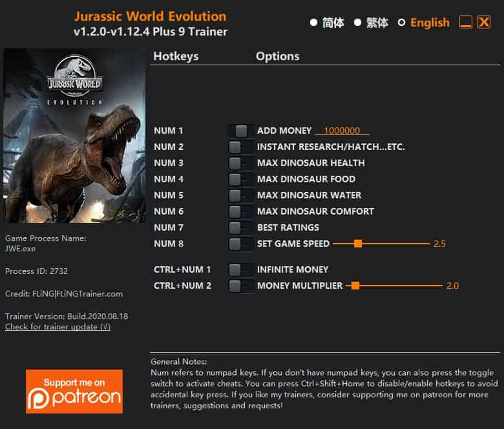
Task: Toggle Max Dinosaur Food switch
Action: point(241,180)
